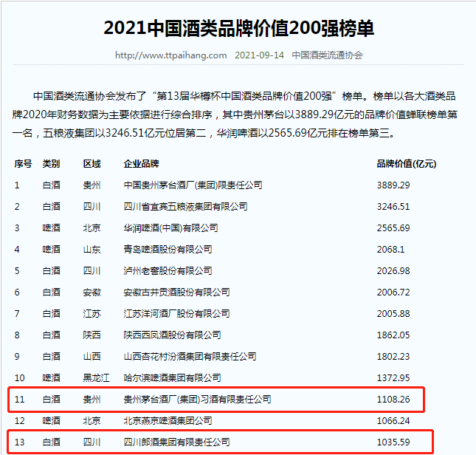Click brand value 2068.1
The height and width of the screenshot is (455, 476).
coord(390,250)
